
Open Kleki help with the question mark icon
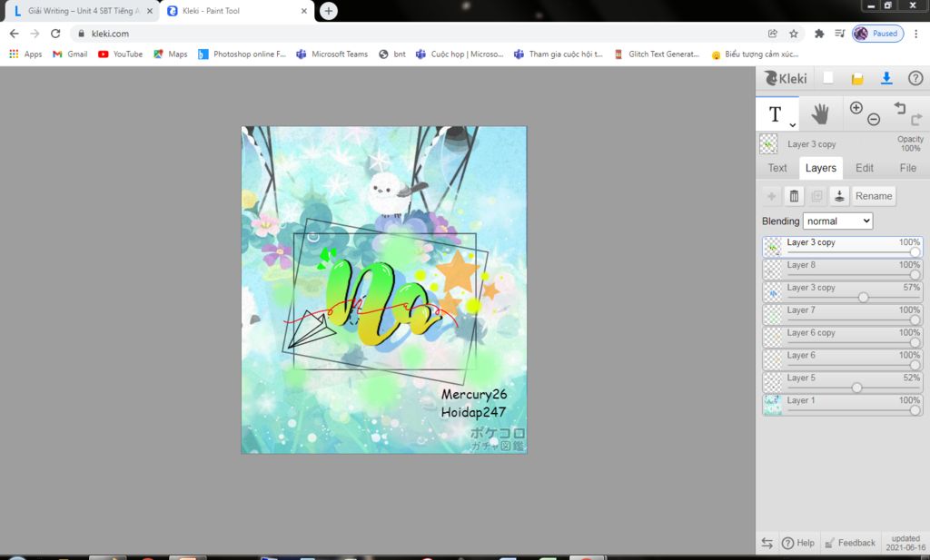(915, 78)
